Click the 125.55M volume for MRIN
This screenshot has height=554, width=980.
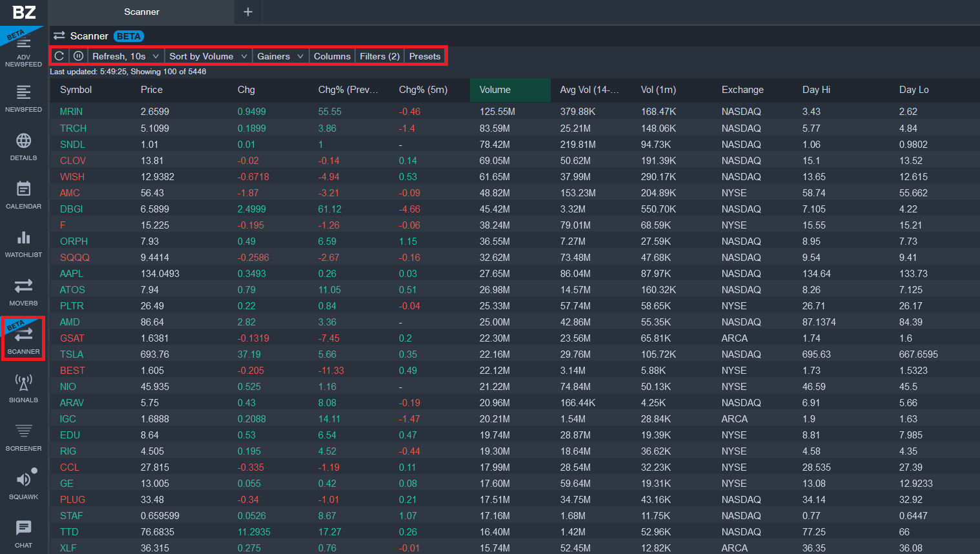[x=497, y=112]
